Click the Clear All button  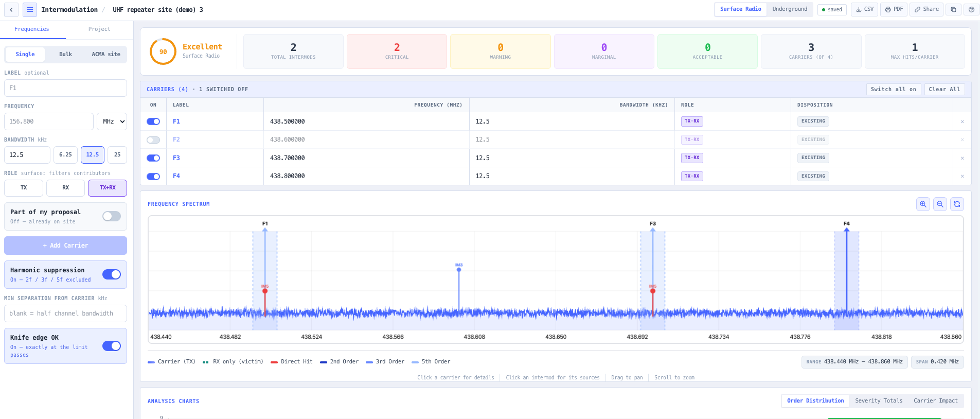(945, 90)
